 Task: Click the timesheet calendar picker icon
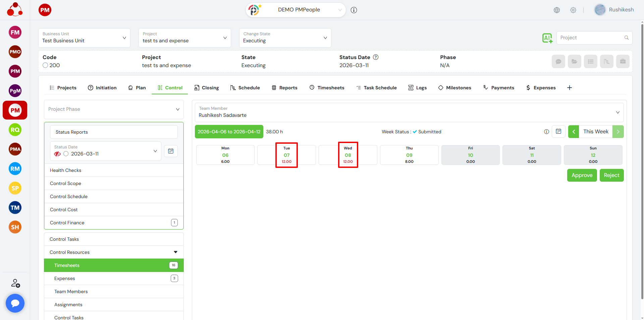pos(558,132)
